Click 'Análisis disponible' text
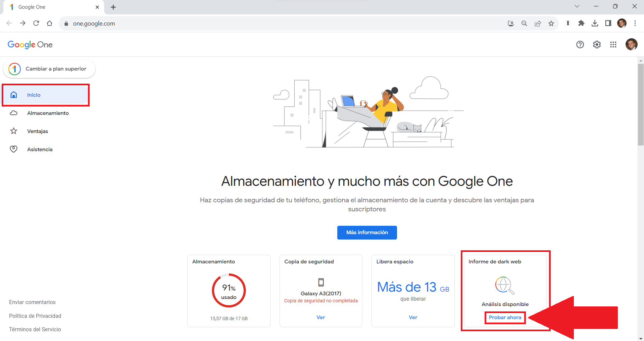644x341 pixels. pos(505,304)
